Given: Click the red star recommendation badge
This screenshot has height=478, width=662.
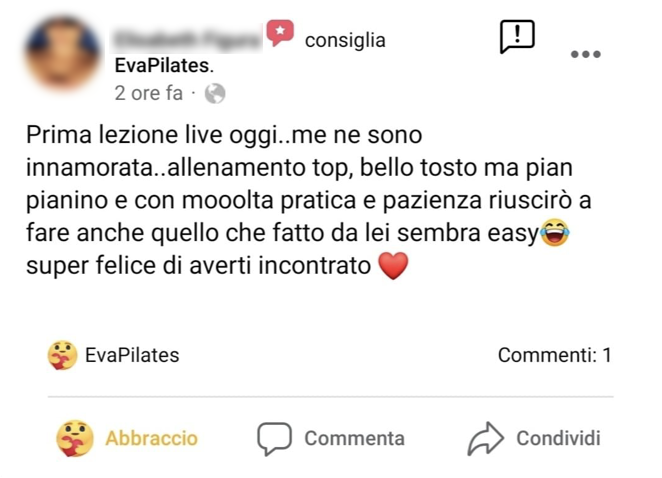Looking at the screenshot, I should (280, 33).
